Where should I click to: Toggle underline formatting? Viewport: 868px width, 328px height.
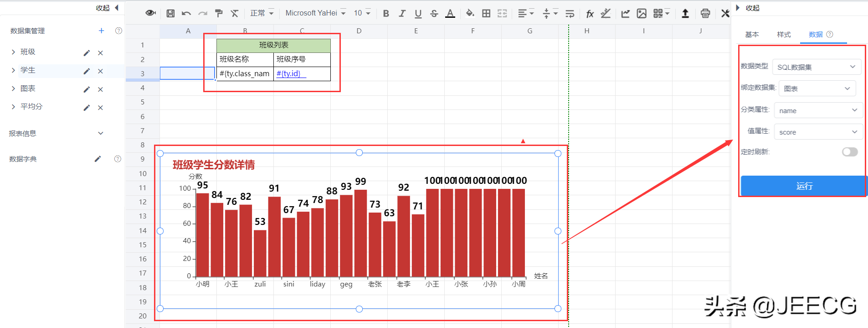click(418, 14)
